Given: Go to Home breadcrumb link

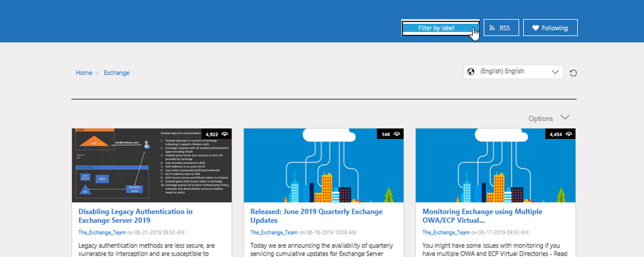Looking at the screenshot, I should tap(84, 73).
